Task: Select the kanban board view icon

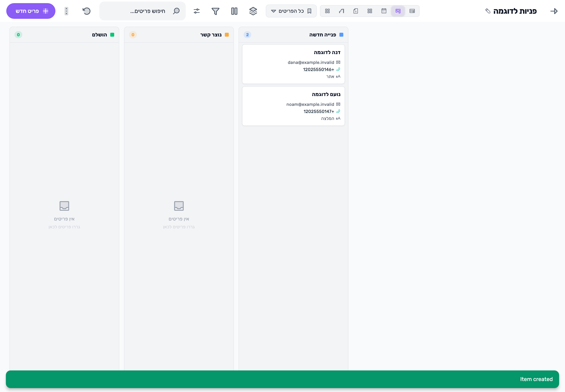Action: [398, 11]
